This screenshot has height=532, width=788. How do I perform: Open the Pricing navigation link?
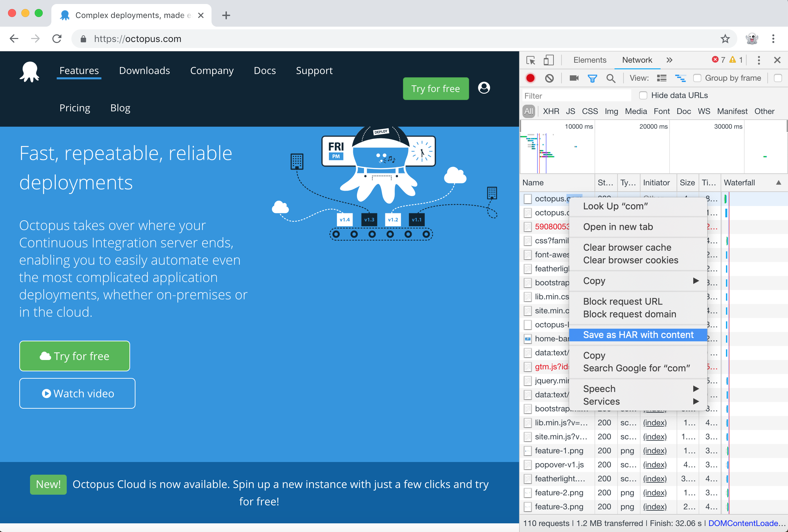pyautogui.click(x=75, y=108)
